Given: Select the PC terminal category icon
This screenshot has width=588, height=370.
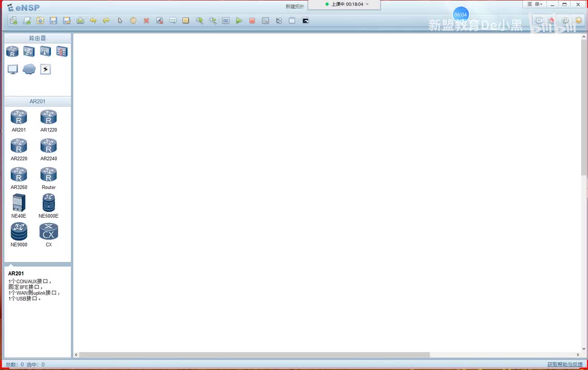Looking at the screenshot, I should coord(12,69).
